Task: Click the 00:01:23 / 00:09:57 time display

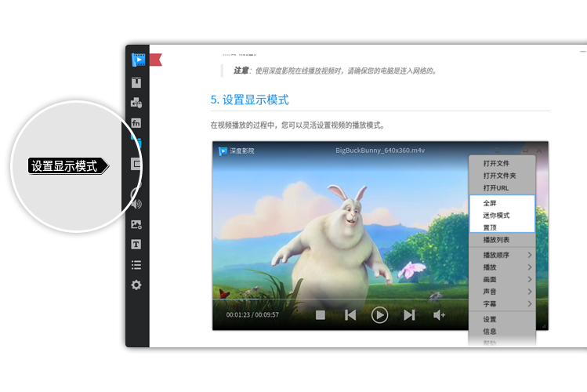Action: click(252, 315)
